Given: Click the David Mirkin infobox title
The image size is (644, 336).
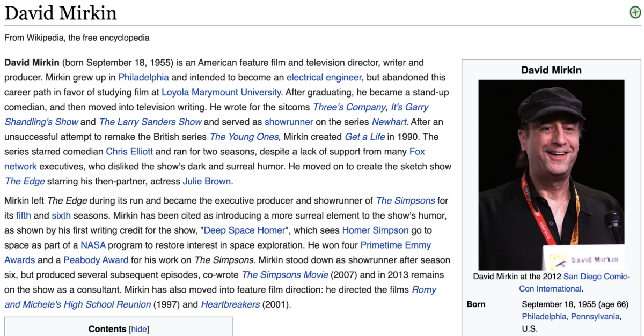Looking at the screenshot, I should [551, 70].
